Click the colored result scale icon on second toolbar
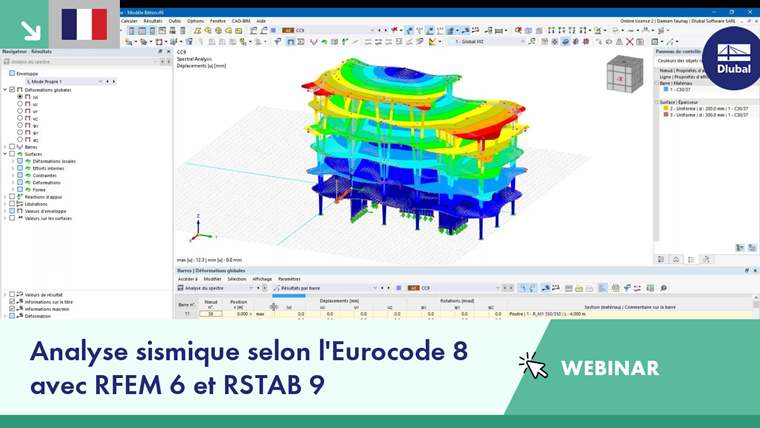 click(x=432, y=42)
